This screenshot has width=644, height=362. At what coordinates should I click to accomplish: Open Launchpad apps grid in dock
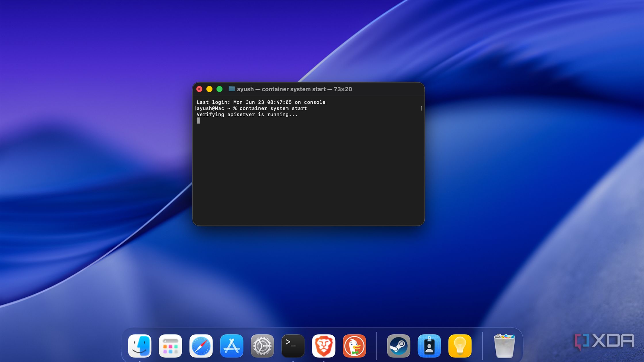(x=170, y=346)
